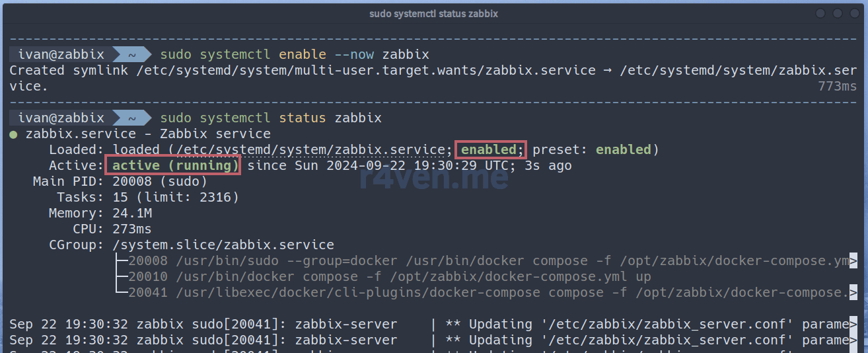Click the ~ directory segment before status command
The width and height of the screenshot is (868, 353).
(132, 118)
